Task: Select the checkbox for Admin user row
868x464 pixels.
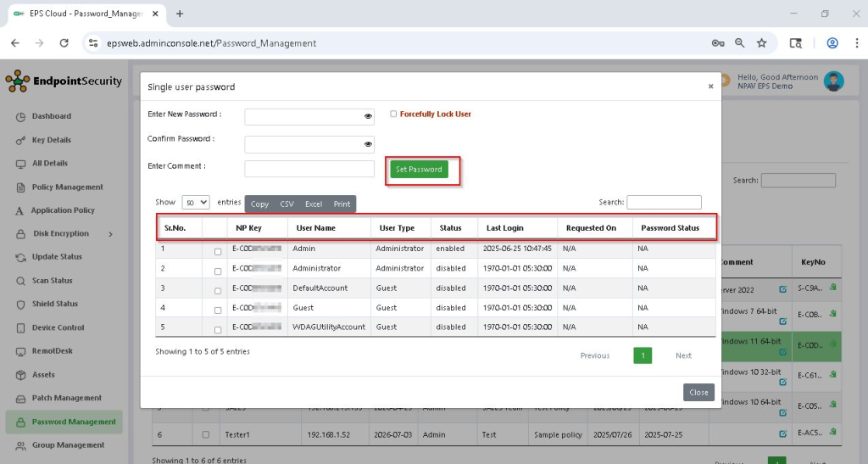Action: [218, 252]
